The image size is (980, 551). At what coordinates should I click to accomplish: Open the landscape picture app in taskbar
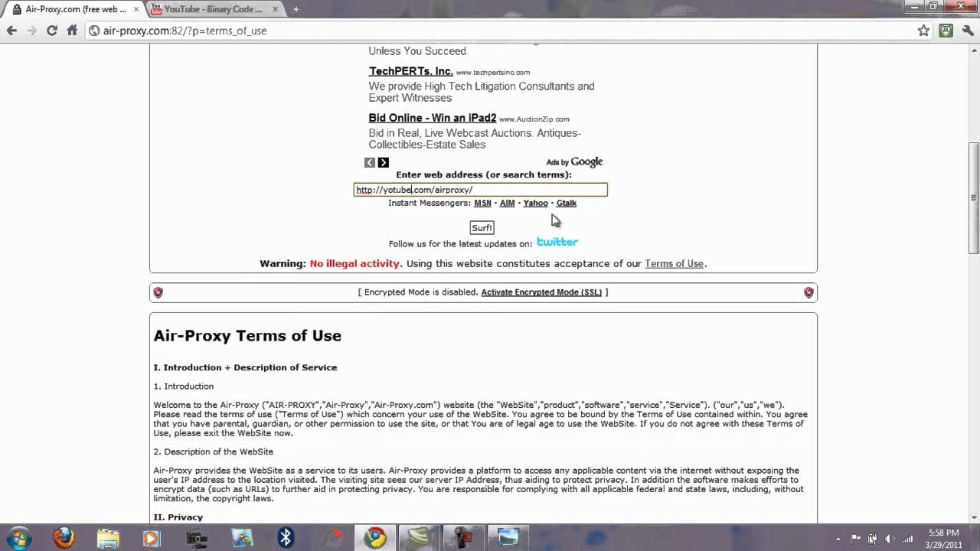pyautogui.click(x=508, y=537)
